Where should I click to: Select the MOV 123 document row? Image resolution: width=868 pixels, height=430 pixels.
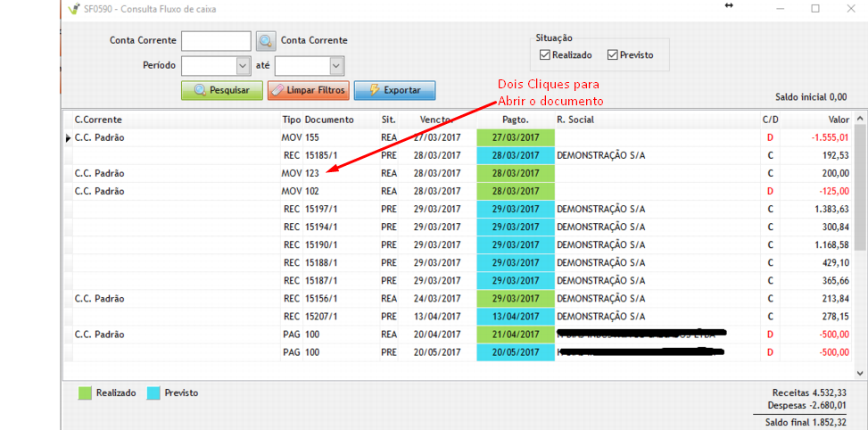tap(302, 173)
